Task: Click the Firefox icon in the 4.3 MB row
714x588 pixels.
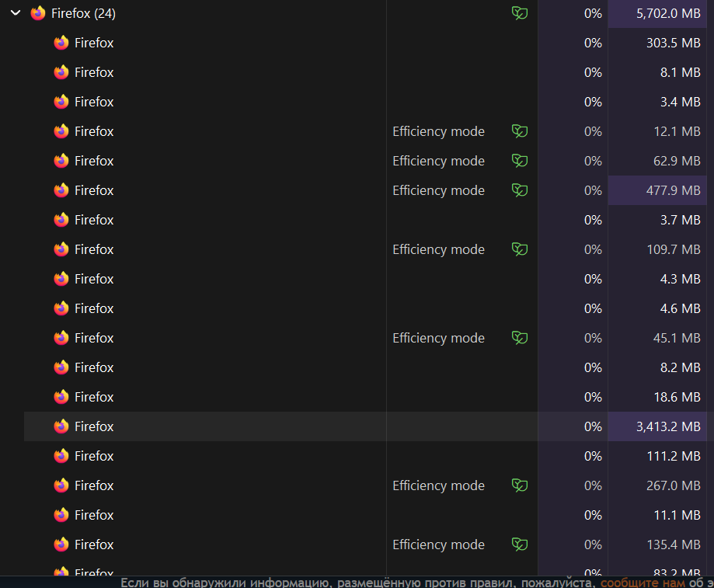Action: pos(61,279)
